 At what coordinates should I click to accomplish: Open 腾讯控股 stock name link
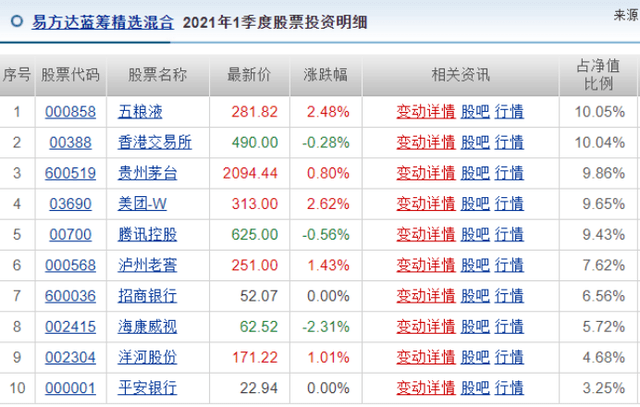(147, 235)
